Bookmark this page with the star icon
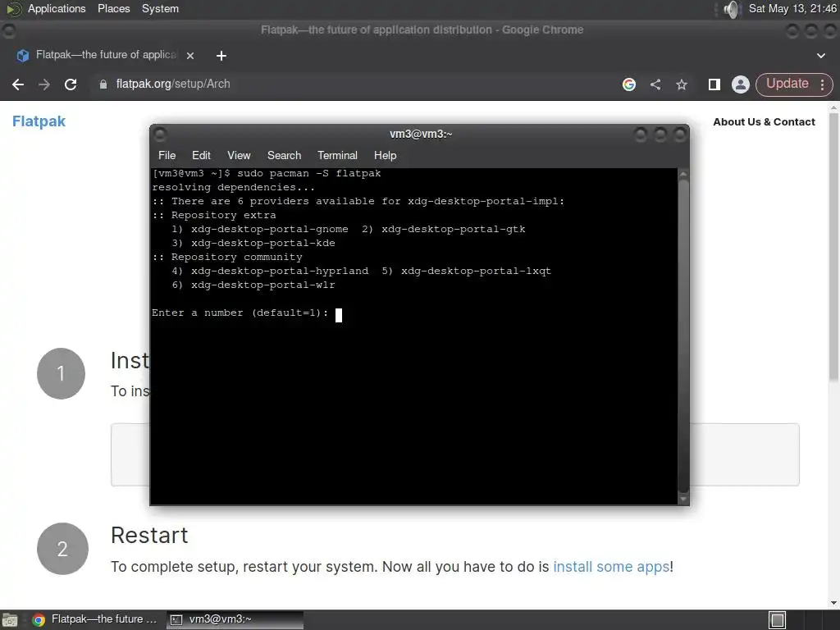840x630 pixels. 682,84
